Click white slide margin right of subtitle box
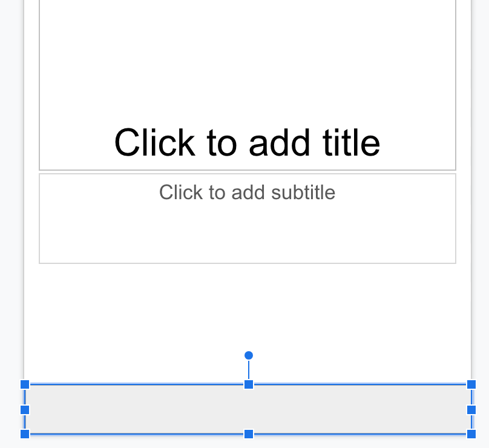This screenshot has height=448, width=489. [464, 218]
